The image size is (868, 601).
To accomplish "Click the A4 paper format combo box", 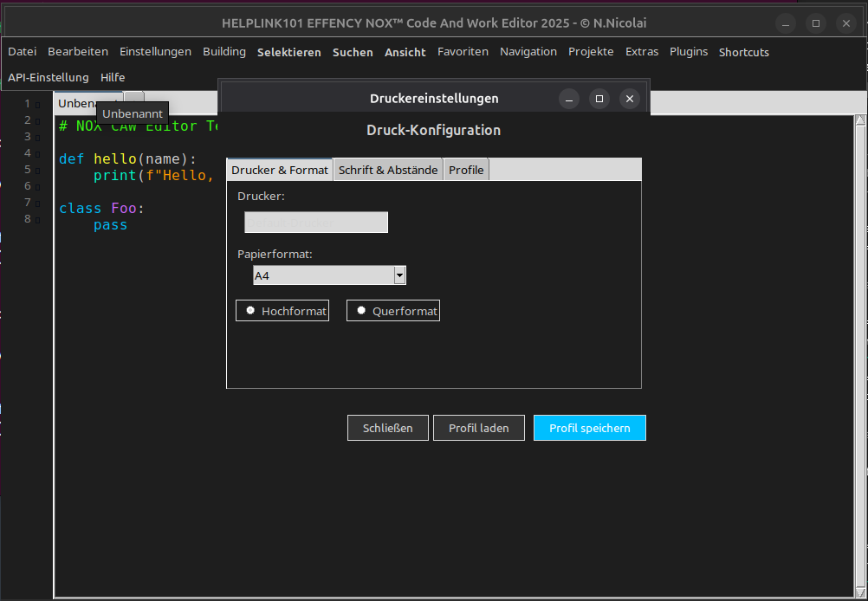I will [322, 275].
